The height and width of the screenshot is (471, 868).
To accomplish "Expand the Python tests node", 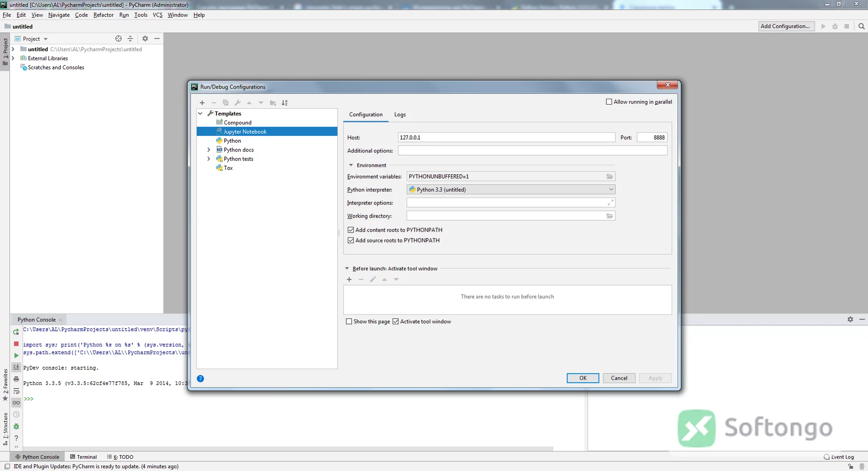I will [208, 159].
